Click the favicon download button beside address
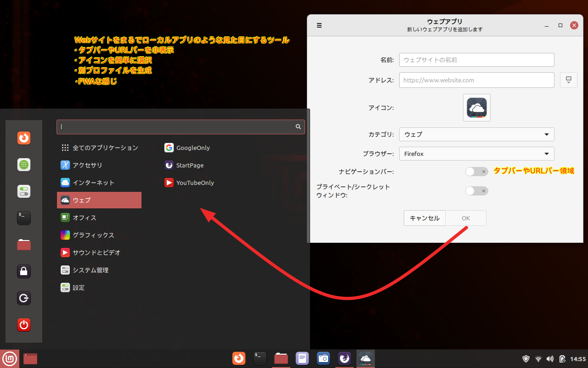This screenshot has height=368, width=588. coord(568,80)
